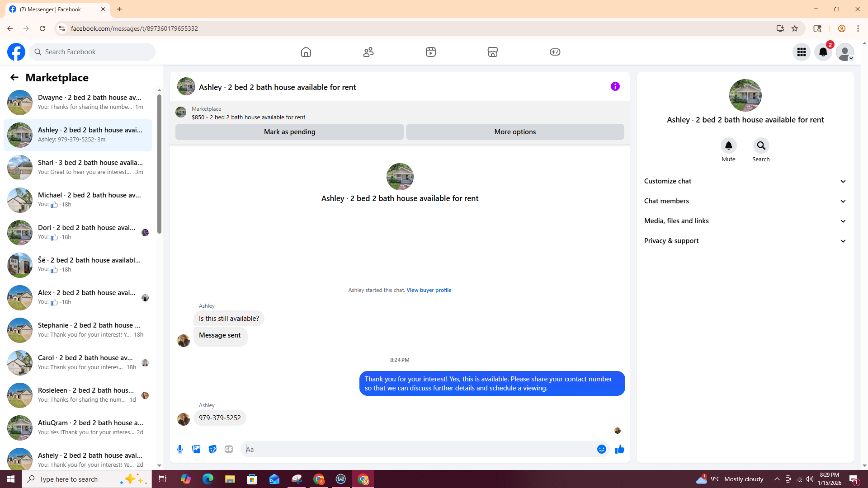This screenshot has width=868, height=488.
Task: Search within this conversation
Action: 761,146
